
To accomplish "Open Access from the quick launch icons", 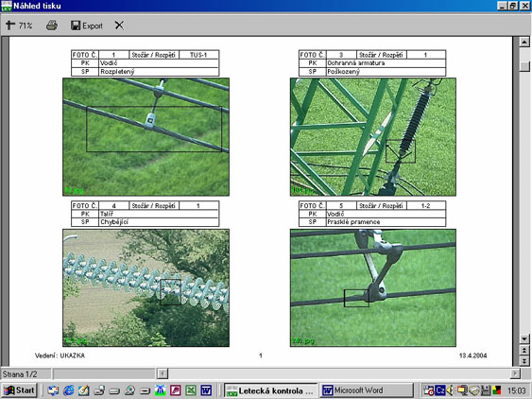I will tap(176, 390).
